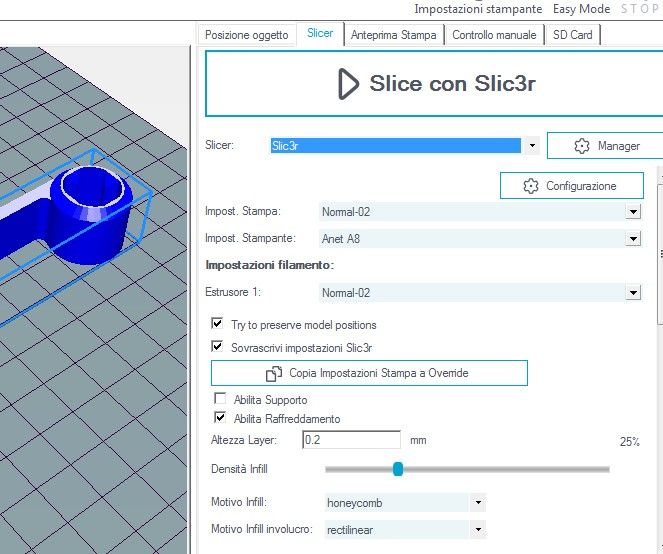Disable the Abilita Raffreddamento checkbox

pos(221,418)
